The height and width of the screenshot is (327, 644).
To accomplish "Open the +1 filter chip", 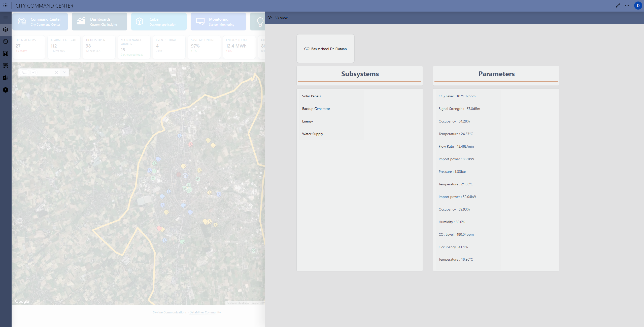I will click(34, 72).
